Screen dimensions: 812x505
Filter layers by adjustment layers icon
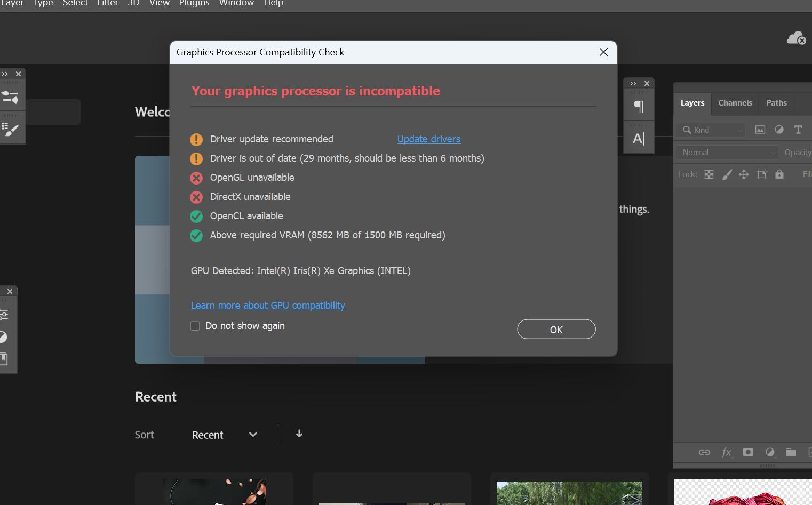[779, 130]
